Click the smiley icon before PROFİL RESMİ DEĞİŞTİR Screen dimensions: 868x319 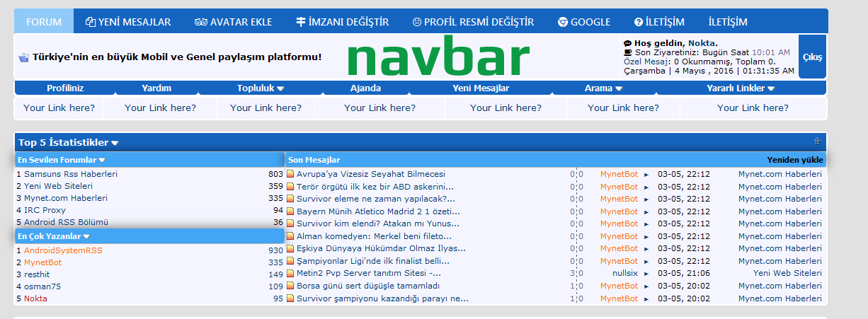click(416, 22)
